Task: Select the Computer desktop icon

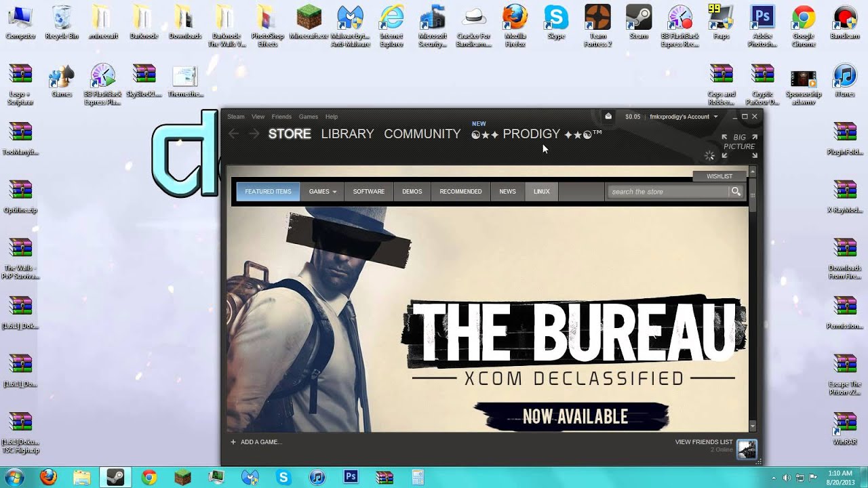Action: [20, 23]
